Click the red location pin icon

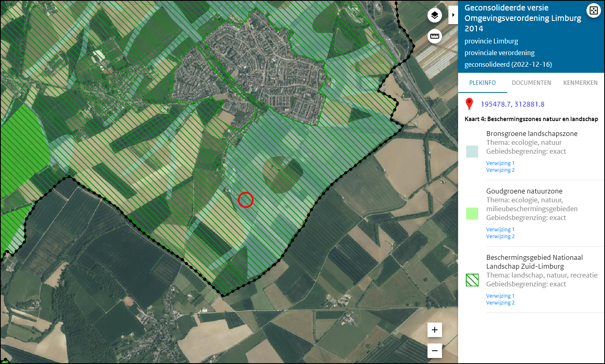(469, 103)
